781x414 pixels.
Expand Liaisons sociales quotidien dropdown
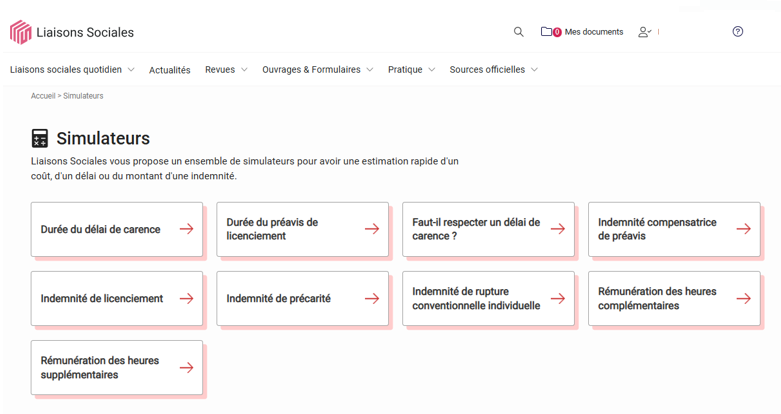(x=131, y=70)
